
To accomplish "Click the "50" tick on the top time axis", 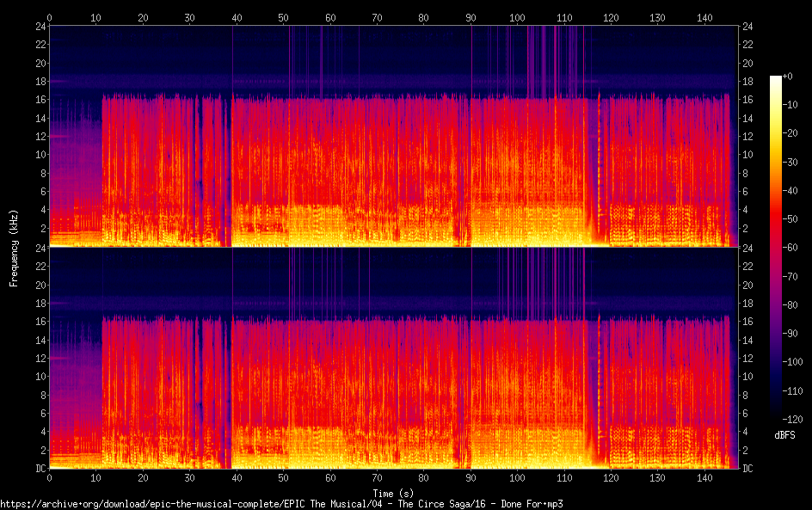I will tap(283, 17).
